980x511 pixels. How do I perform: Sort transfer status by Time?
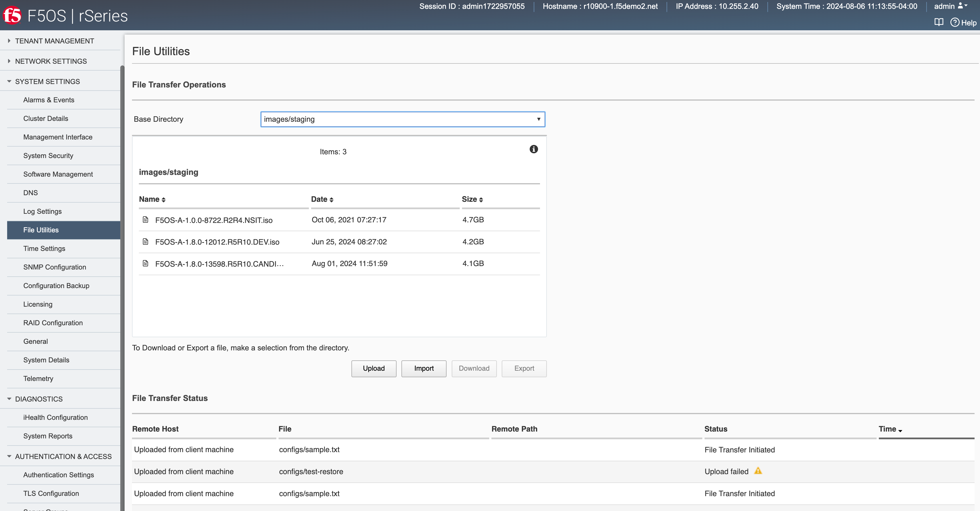click(891, 429)
